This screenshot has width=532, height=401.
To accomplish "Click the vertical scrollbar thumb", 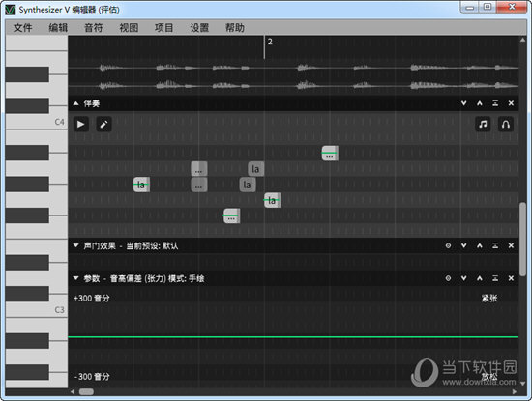I will coord(523,239).
